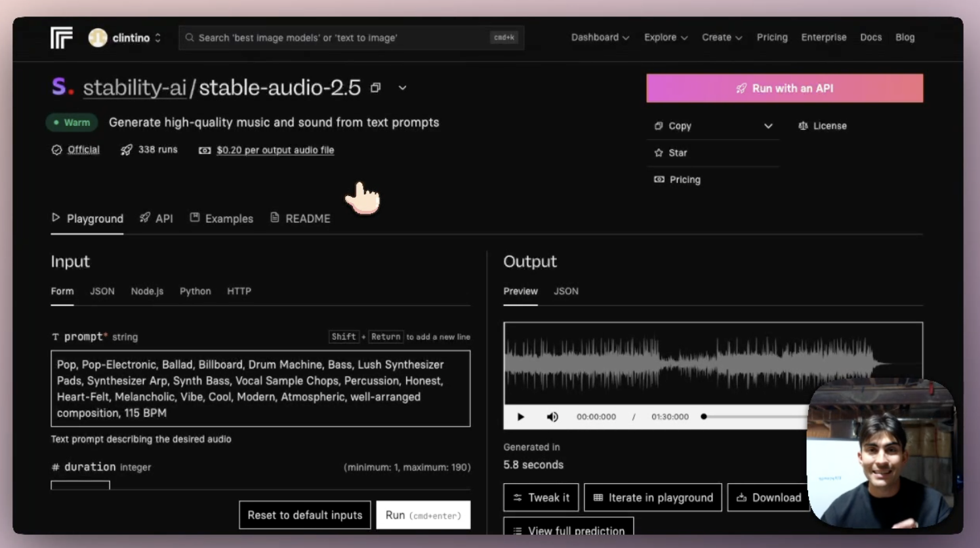
Task: Expand the clintino account switcher
Action: 158,38
